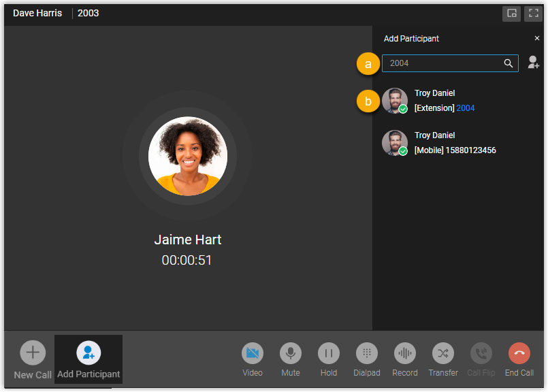Focus the participant search field showing 2004
This screenshot has height=392, width=548.
pos(450,63)
